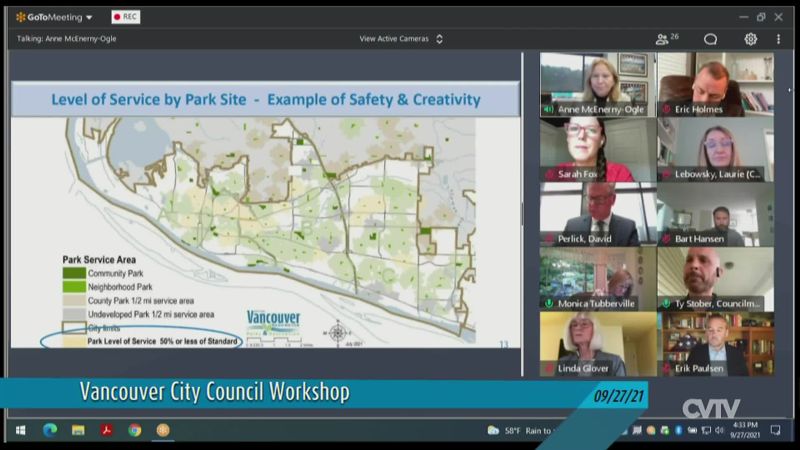Open Google Chrome from taskbar
Viewport: 800px width, 450px height.
(x=134, y=430)
